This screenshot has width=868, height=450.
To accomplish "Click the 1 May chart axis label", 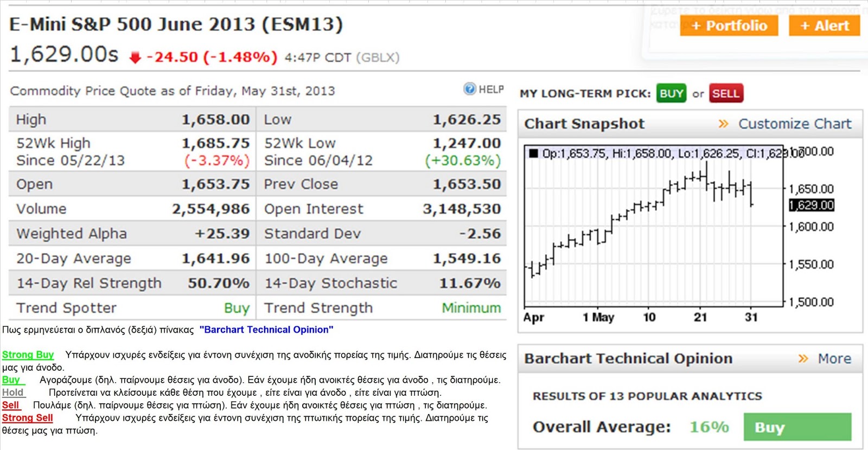I will pyautogui.click(x=598, y=317).
